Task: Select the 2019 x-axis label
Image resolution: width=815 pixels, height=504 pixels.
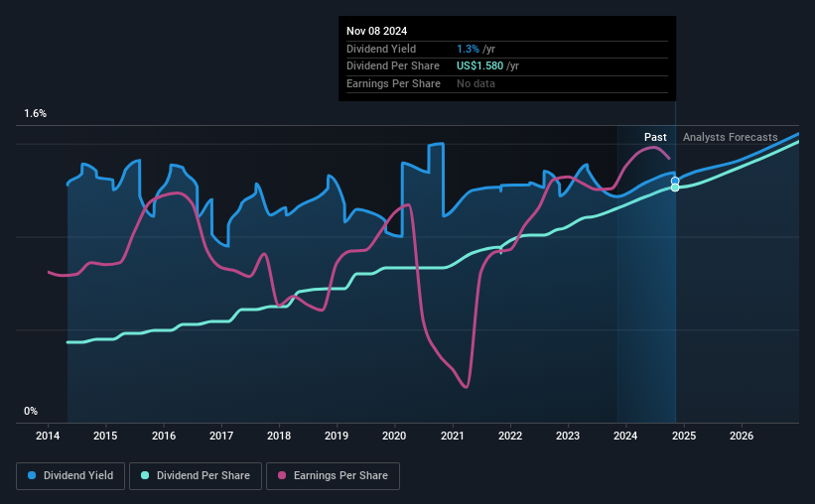Action: click(337, 436)
